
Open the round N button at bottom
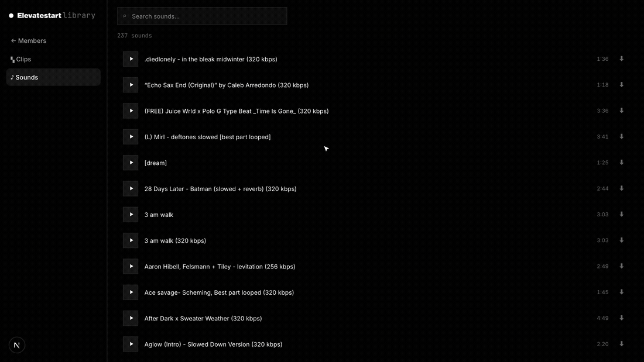[17, 345]
